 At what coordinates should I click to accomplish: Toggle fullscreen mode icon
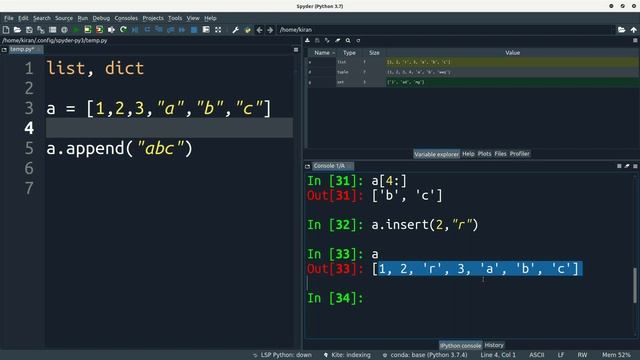click(x=218, y=30)
